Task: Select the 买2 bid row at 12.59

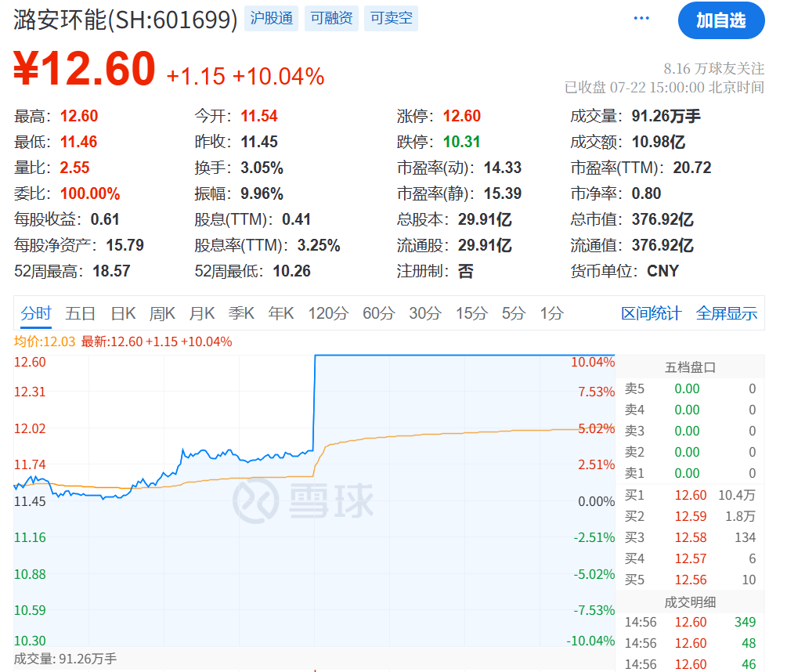Action: point(690,516)
